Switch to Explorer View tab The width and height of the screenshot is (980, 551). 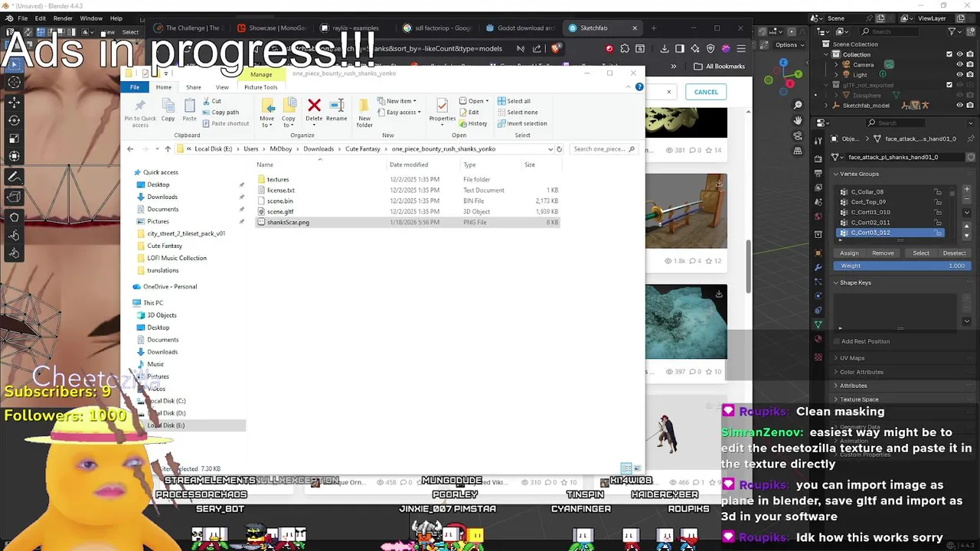[222, 87]
